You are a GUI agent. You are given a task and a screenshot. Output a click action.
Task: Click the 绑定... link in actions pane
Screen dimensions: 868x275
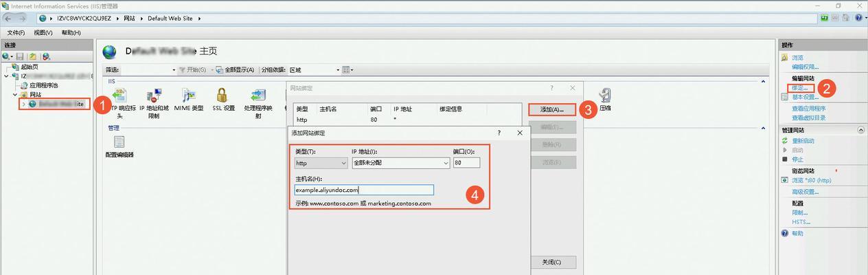(x=801, y=88)
